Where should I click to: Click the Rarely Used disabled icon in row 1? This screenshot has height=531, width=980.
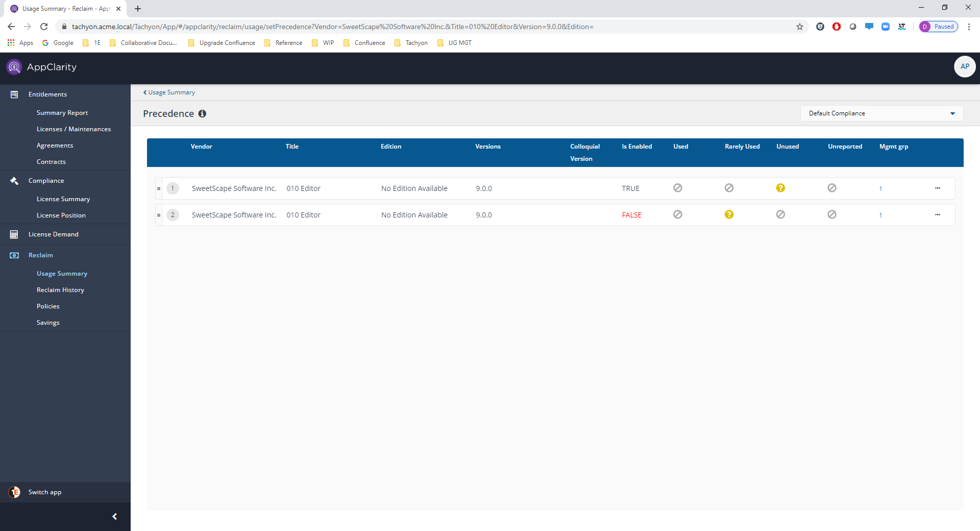pyautogui.click(x=729, y=188)
